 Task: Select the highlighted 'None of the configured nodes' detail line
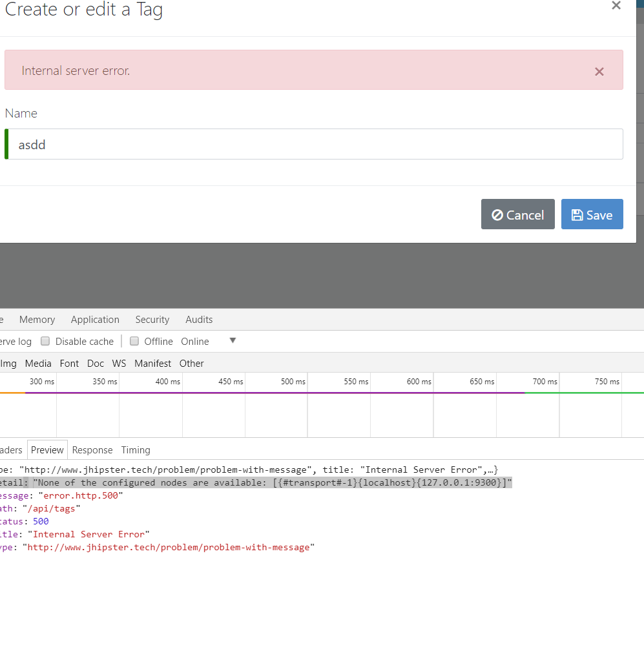click(x=256, y=482)
